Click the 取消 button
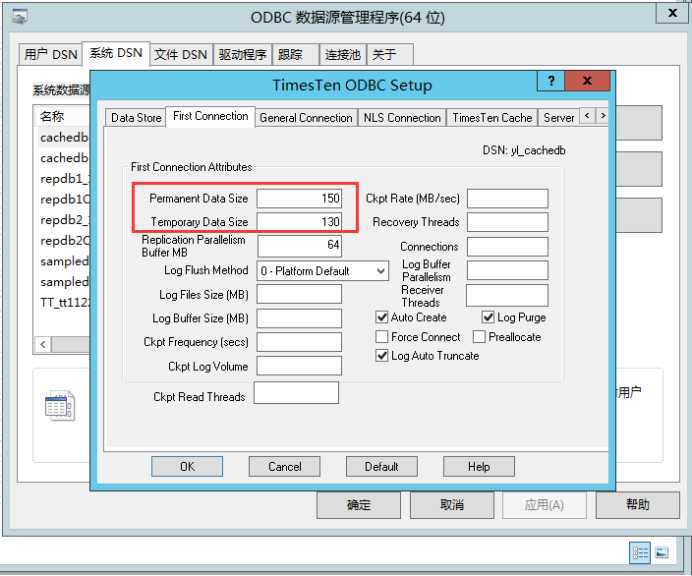The width and height of the screenshot is (692, 576). coord(452,505)
